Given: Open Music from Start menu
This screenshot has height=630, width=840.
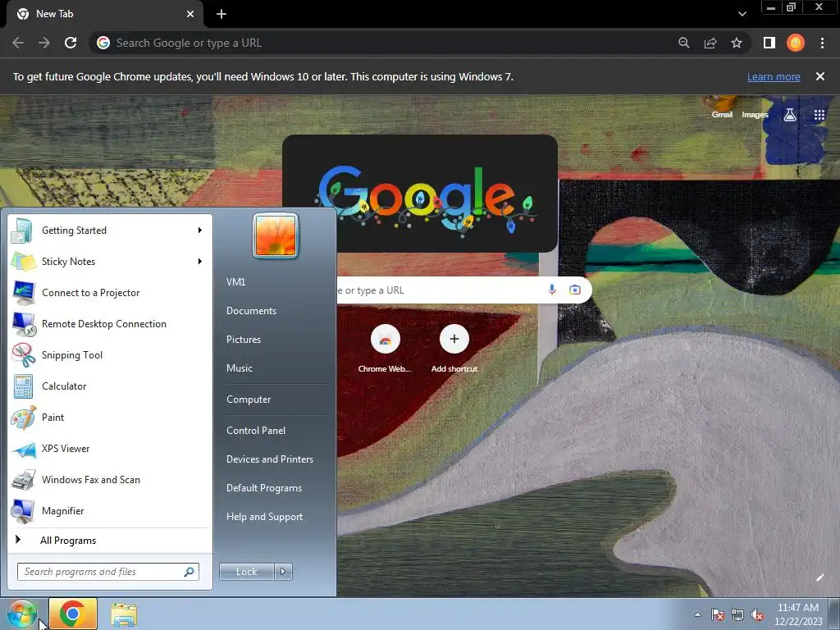Looking at the screenshot, I should pos(239,368).
